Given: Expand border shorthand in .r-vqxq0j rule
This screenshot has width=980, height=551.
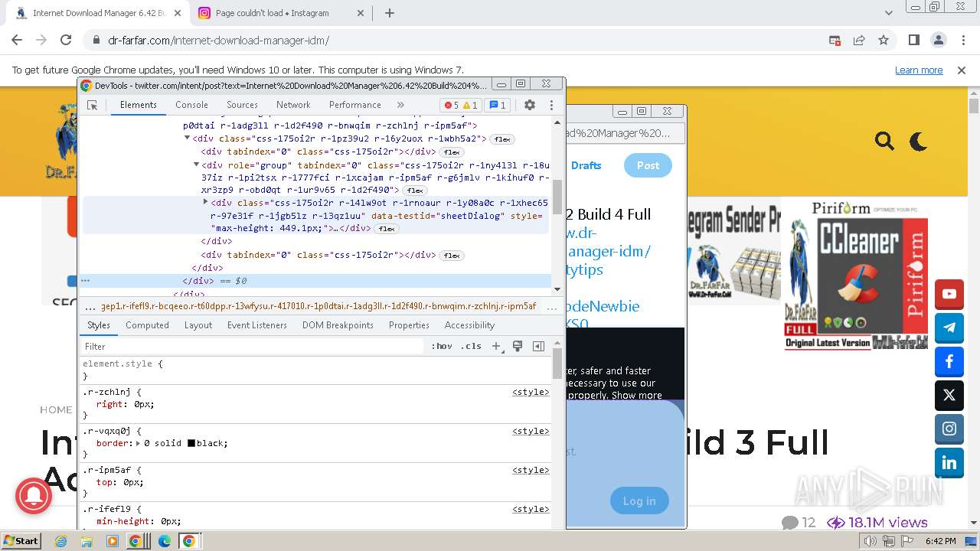Looking at the screenshot, I should coord(138,443).
